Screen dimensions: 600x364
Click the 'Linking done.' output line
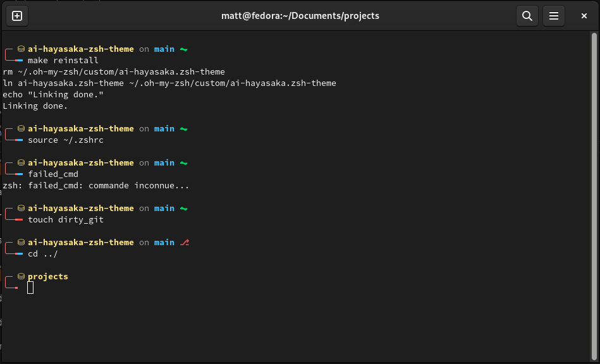35,106
